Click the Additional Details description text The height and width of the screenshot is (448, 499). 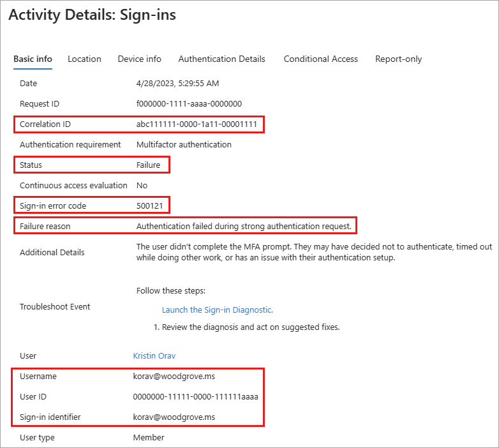coord(313,252)
